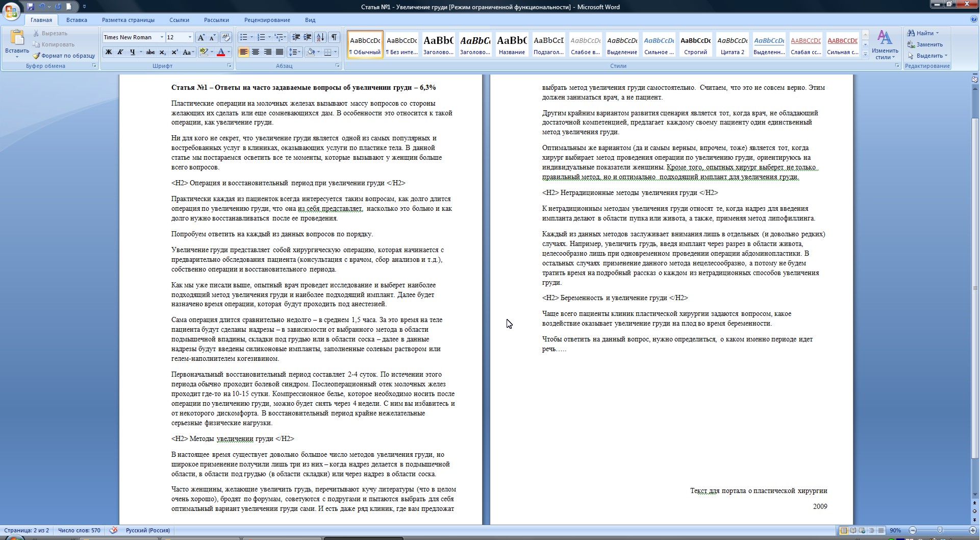
Task: Sort the selected text alphabetically
Action: click(x=320, y=37)
